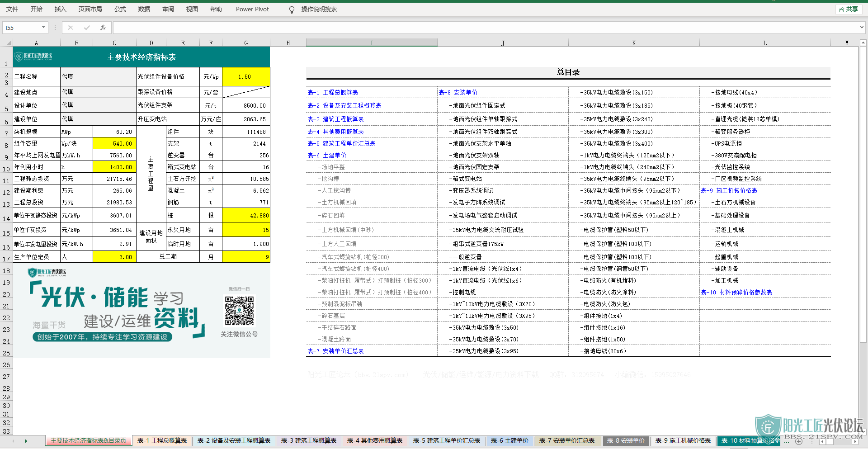Click the Cancel X icon in formula bar
868x449 pixels.
pyautogui.click(x=71, y=28)
